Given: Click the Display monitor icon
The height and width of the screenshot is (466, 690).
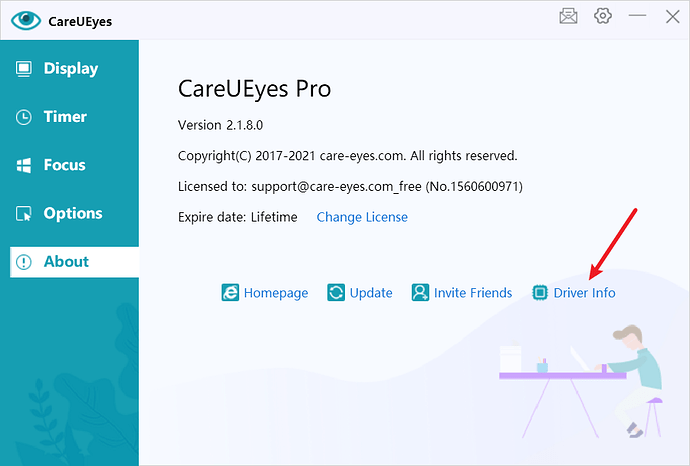Looking at the screenshot, I should (24, 69).
